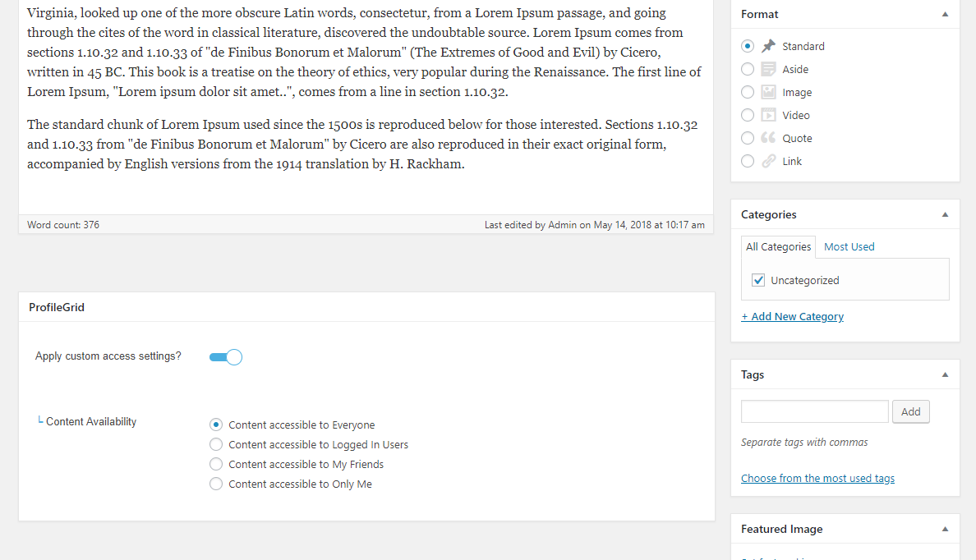
Task: Select Content accessible to Logged In Users
Action: [x=216, y=445]
